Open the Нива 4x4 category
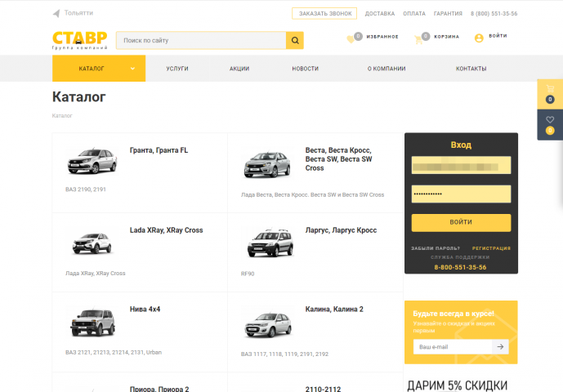The width and height of the screenshot is (563, 392). [x=145, y=309]
